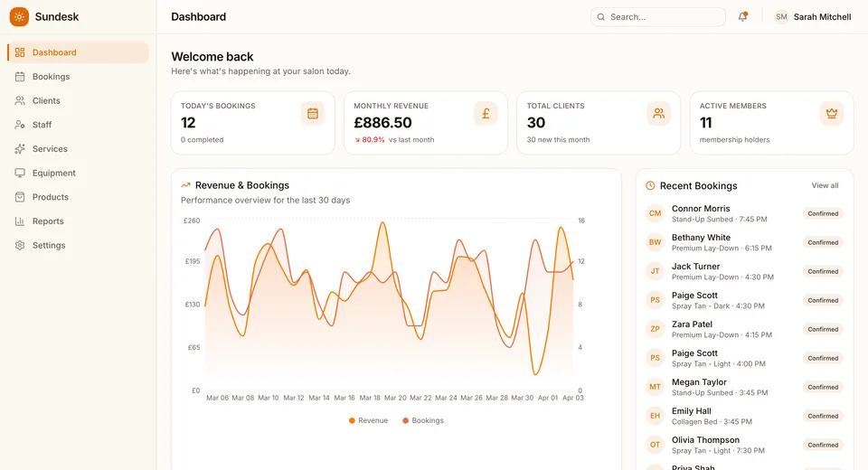The image size is (868, 470).
Task: Click the Equipment monitor icon in sidebar
Action: pyautogui.click(x=20, y=173)
